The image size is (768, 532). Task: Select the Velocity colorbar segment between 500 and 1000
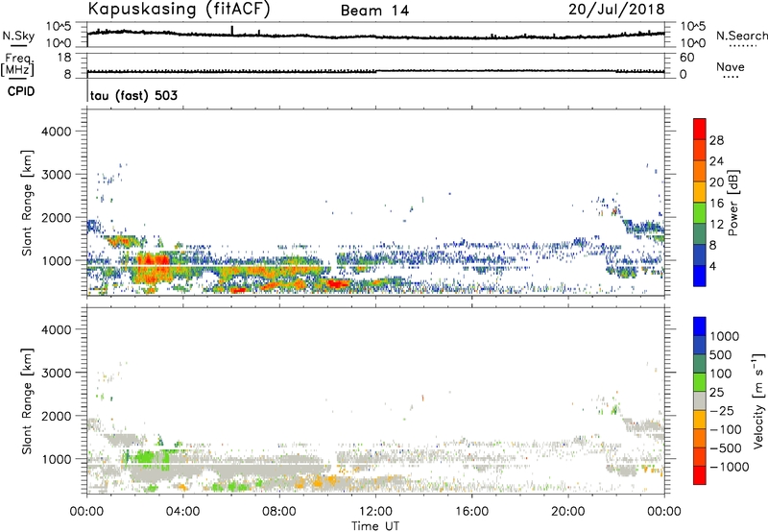700,345
